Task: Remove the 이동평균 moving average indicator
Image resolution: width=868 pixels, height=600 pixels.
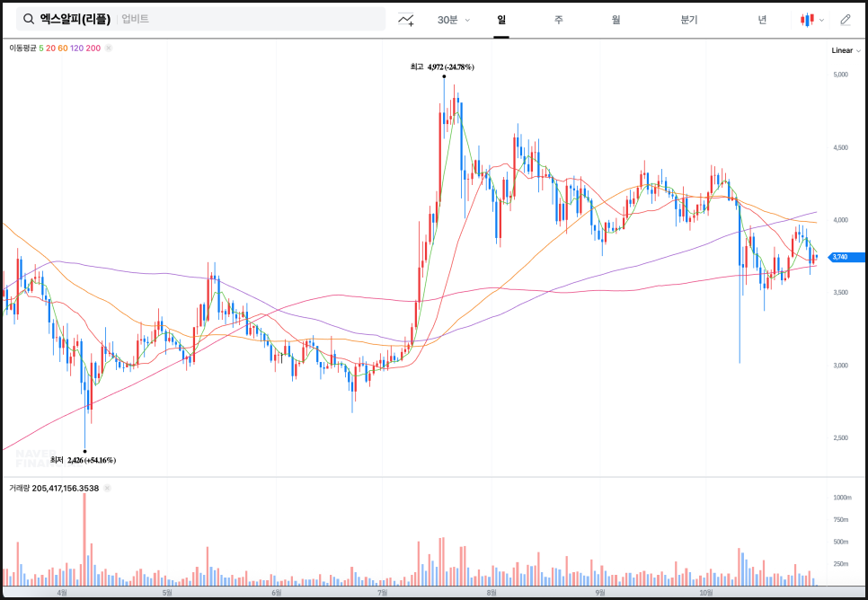Action: (108, 48)
